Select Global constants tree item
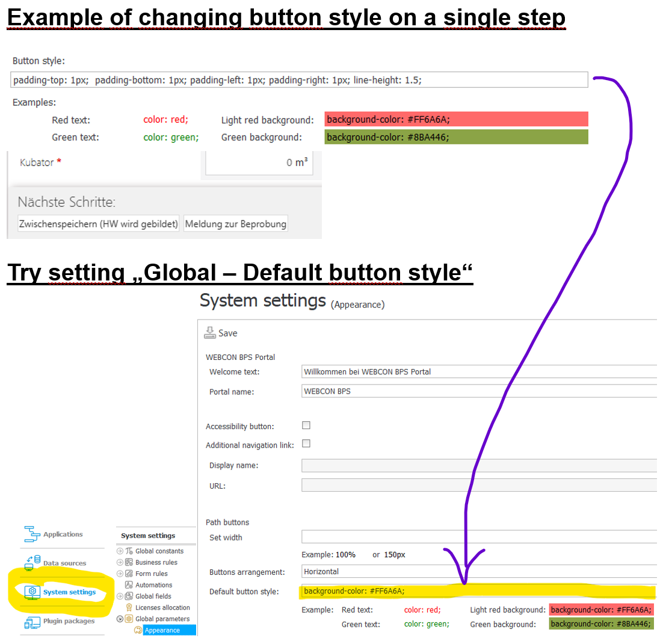The width and height of the screenshot is (663, 644). pos(159,551)
